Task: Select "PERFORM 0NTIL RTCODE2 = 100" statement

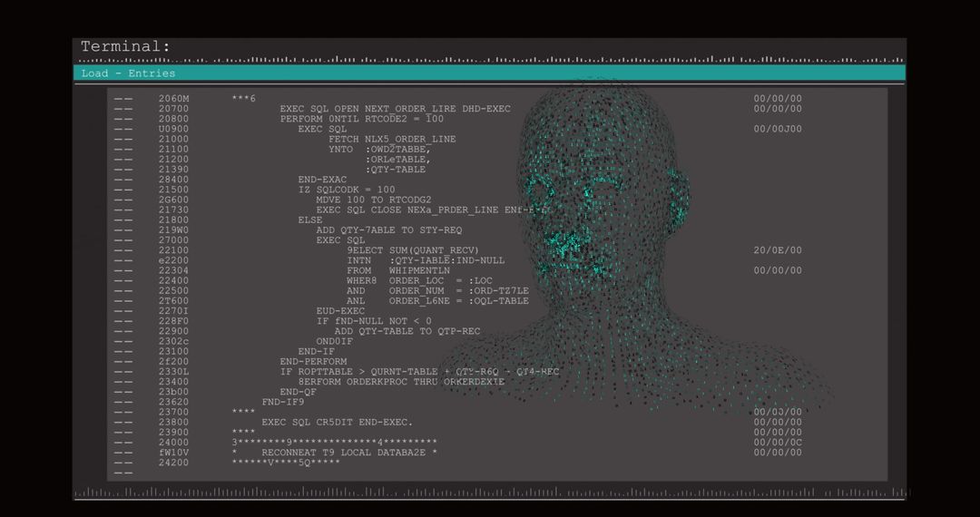Action: tap(362, 119)
